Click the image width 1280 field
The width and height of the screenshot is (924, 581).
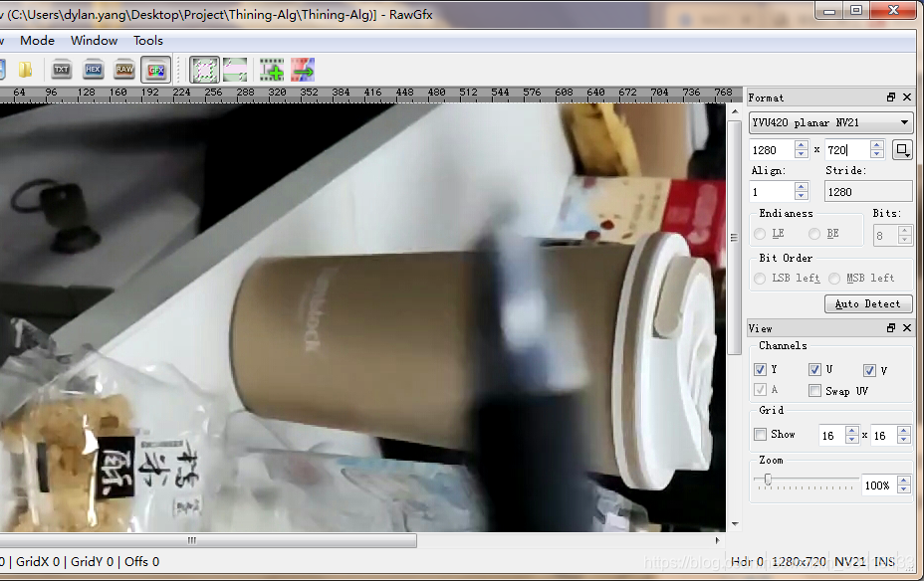tap(772, 149)
